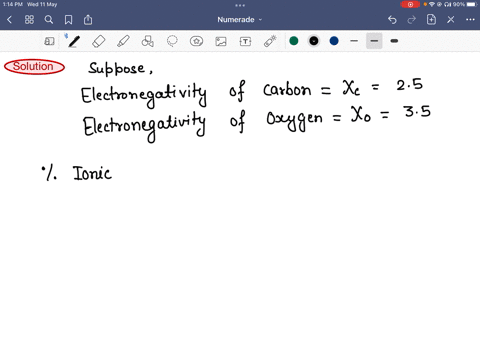Image resolution: width=480 pixels, height=360 pixels.
Task: Tap the handwritten value 2.5
Action: pos(410,85)
